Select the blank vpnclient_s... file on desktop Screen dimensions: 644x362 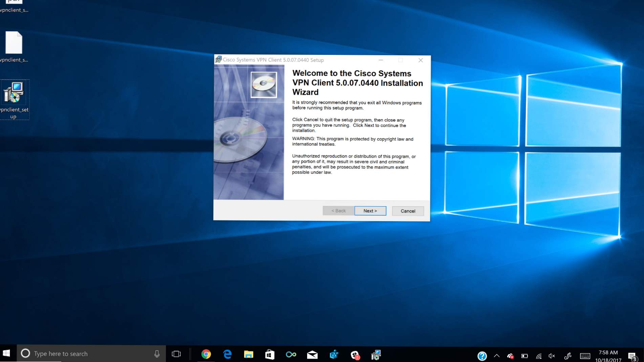click(14, 47)
